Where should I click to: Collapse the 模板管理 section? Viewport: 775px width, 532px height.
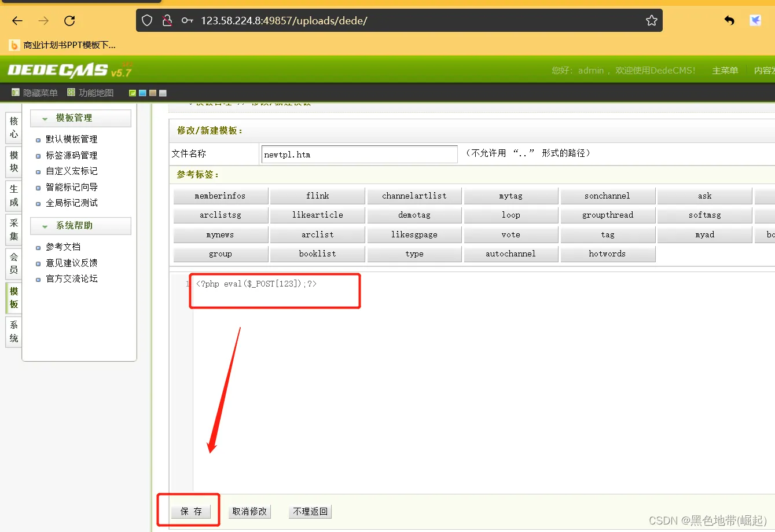click(80, 118)
